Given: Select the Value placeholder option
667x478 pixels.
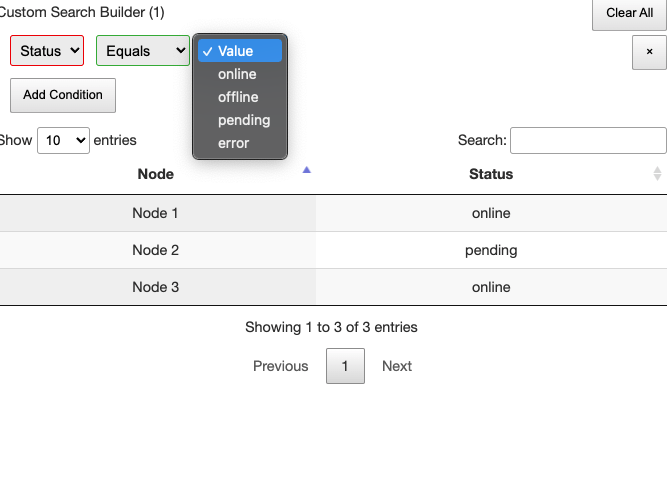Looking at the screenshot, I should pyautogui.click(x=240, y=51).
